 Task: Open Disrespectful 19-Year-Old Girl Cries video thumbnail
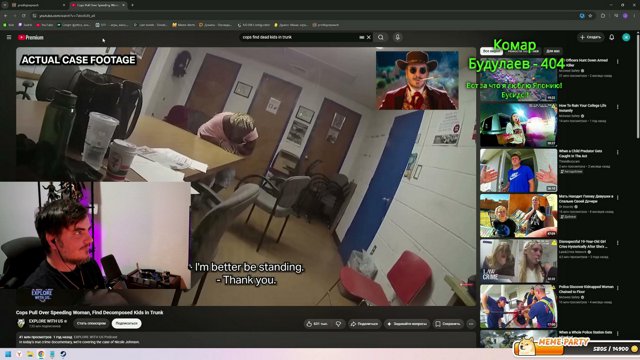pos(518,261)
